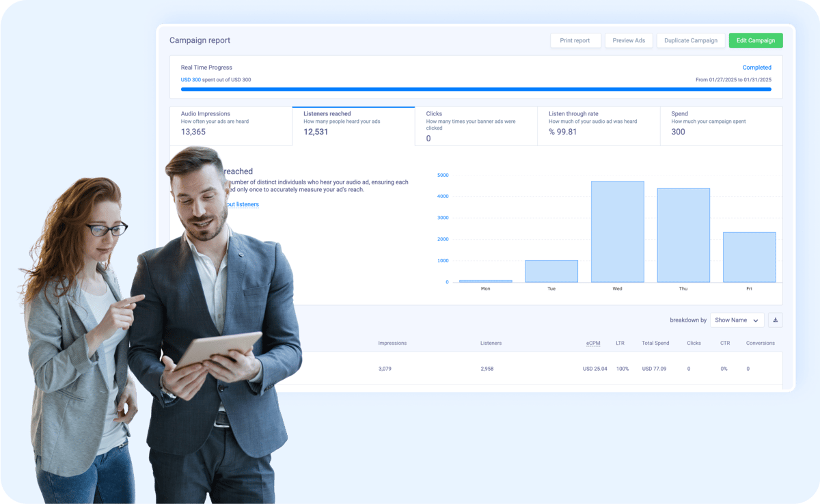Click the Print report button
Viewport: 820px width, 504px height.
pyautogui.click(x=575, y=40)
